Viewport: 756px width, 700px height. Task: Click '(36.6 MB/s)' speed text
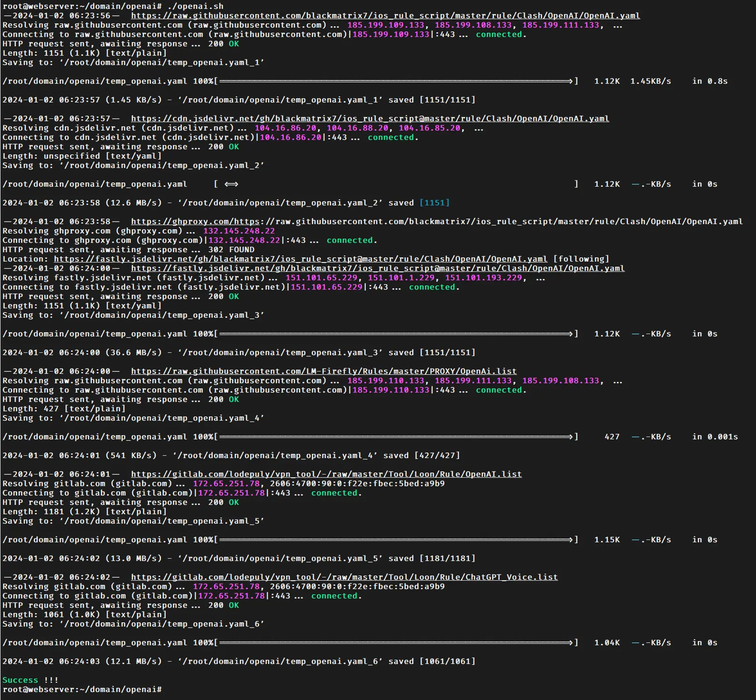[x=133, y=352]
